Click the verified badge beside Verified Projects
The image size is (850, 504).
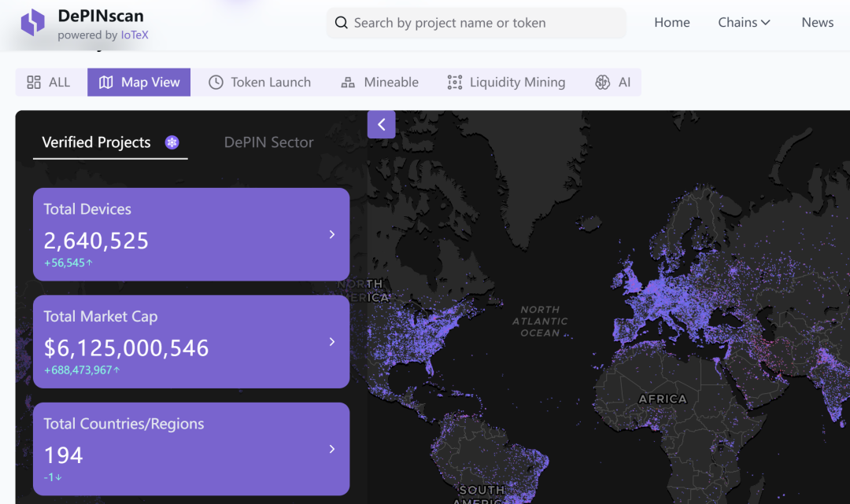click(172, 142)
